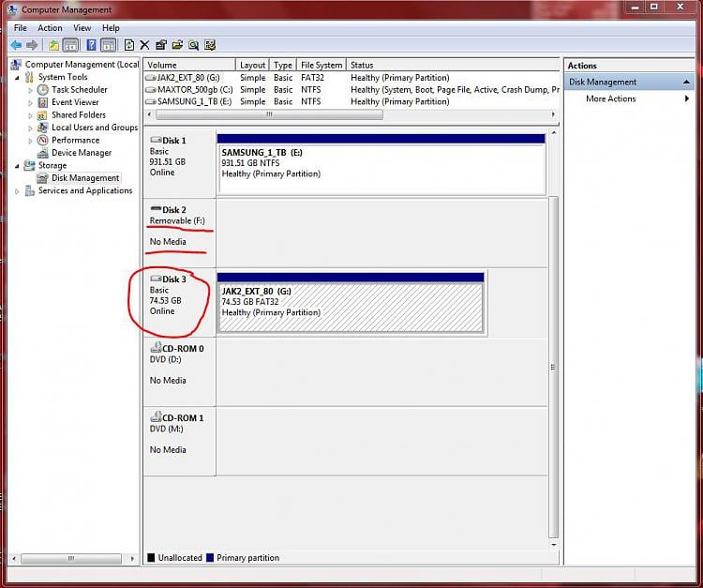This screenshot has height=588, width=703.
Task: Click the Unallocated black legend swatch
Action: tap(151, 557)
